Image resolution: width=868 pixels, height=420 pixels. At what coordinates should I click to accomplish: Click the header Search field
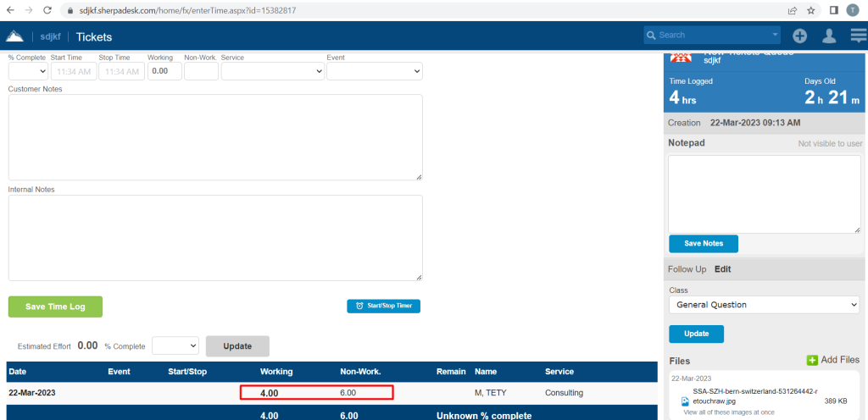712,35
